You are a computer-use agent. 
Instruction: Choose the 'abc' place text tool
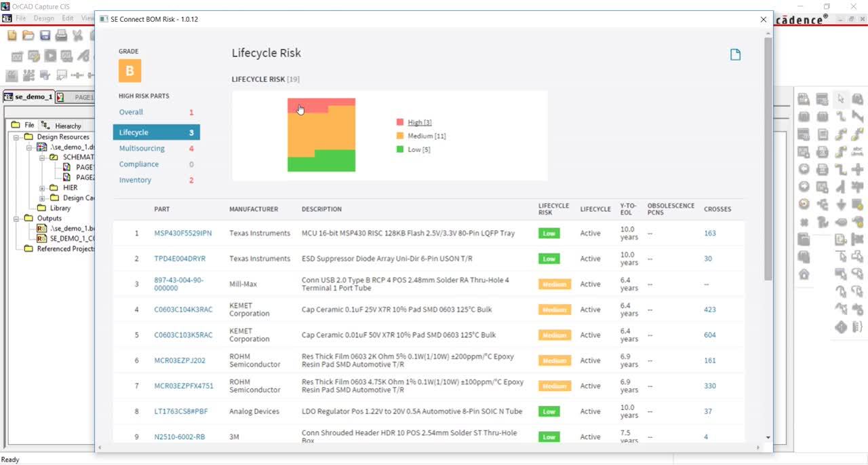[857, 151]
